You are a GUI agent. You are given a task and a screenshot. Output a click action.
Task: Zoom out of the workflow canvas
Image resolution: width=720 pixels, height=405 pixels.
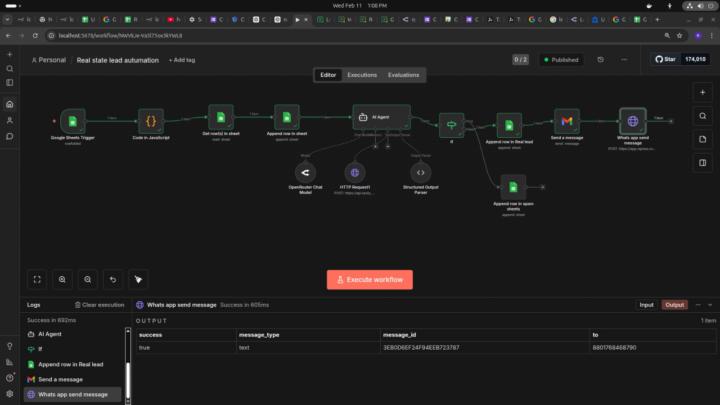tap(88, 280)
